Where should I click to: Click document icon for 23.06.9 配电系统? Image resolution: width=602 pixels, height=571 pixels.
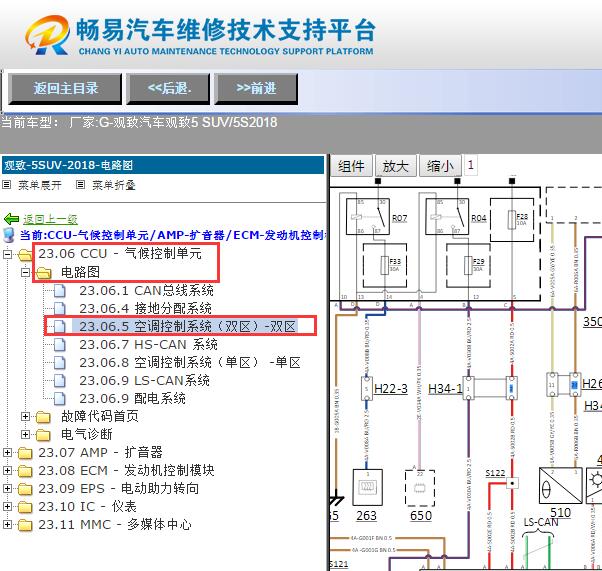pyautogui.click(x=60, y=399)
